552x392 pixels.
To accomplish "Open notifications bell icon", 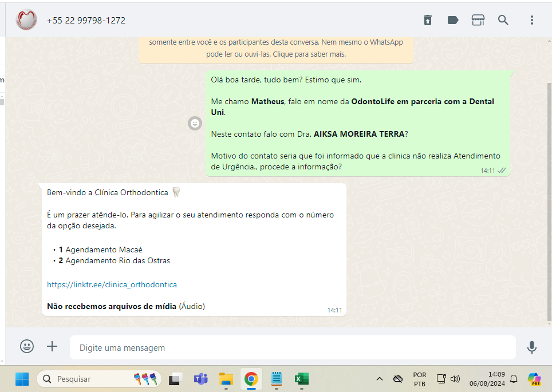I will click(514, 379).
